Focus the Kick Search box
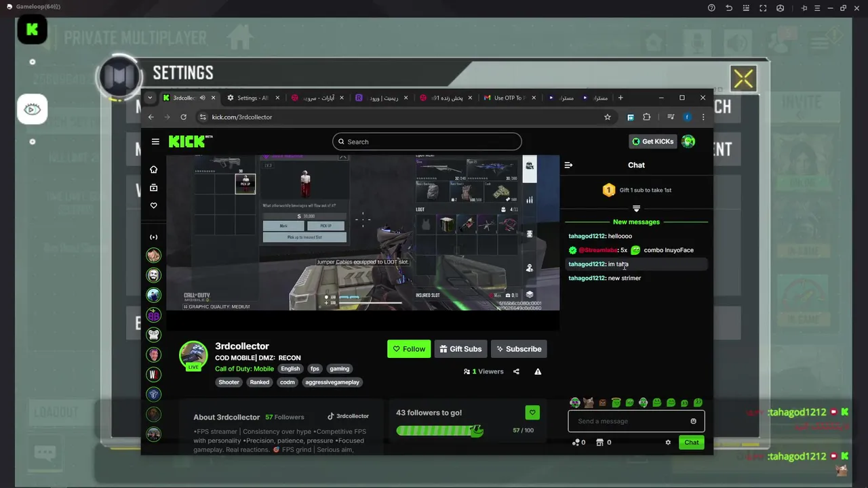This screenshot has height=488, width=868. coord(427,142)
